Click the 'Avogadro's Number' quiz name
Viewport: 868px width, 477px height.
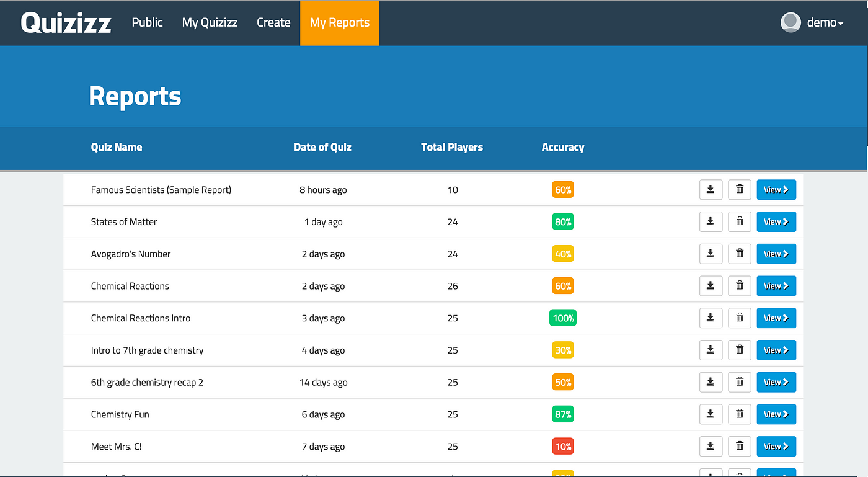[x=131, y=254]
